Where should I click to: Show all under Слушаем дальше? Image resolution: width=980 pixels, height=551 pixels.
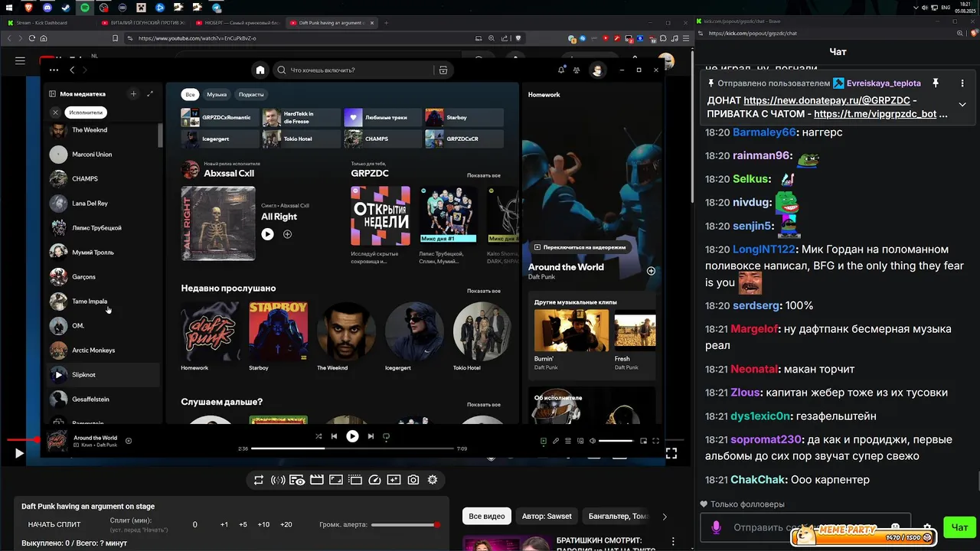(x=484, y=404)
